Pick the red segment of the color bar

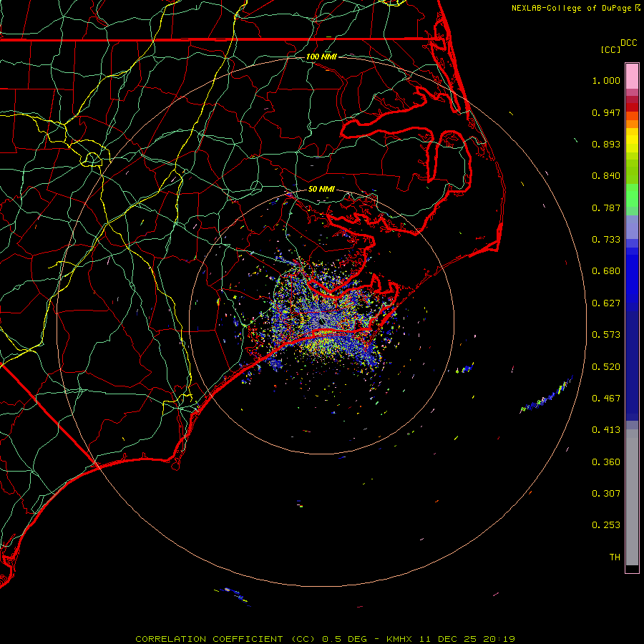[x=632, y=107]
